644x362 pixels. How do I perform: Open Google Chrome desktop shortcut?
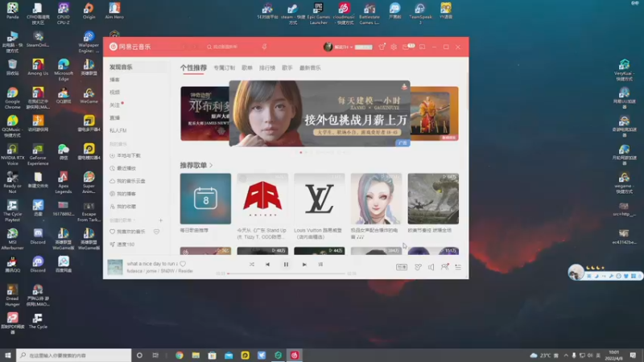12,98
